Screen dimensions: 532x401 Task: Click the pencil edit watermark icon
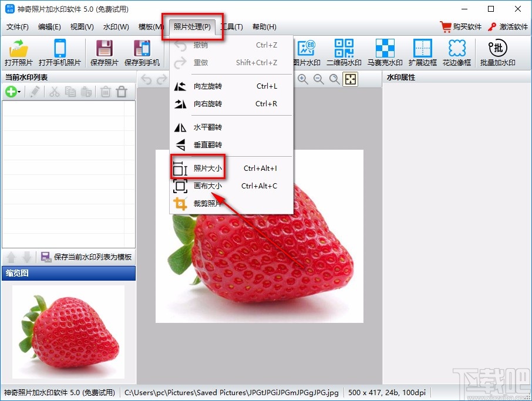35,92
